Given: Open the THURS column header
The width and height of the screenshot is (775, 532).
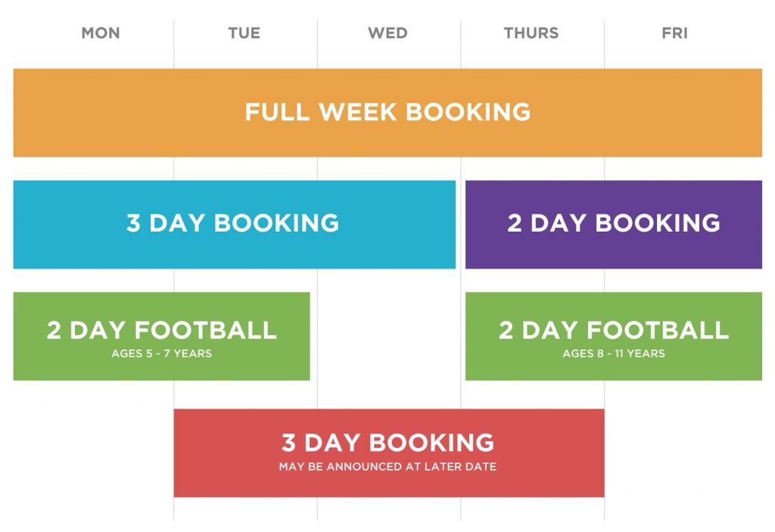Looking at the screenshot, I should (x=531, y=33).
